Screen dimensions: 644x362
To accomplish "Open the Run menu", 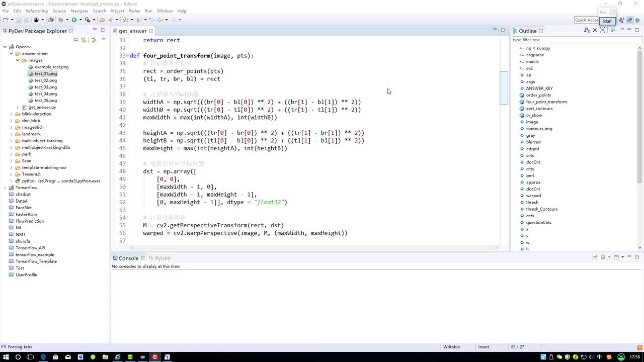I will [148, 11].
